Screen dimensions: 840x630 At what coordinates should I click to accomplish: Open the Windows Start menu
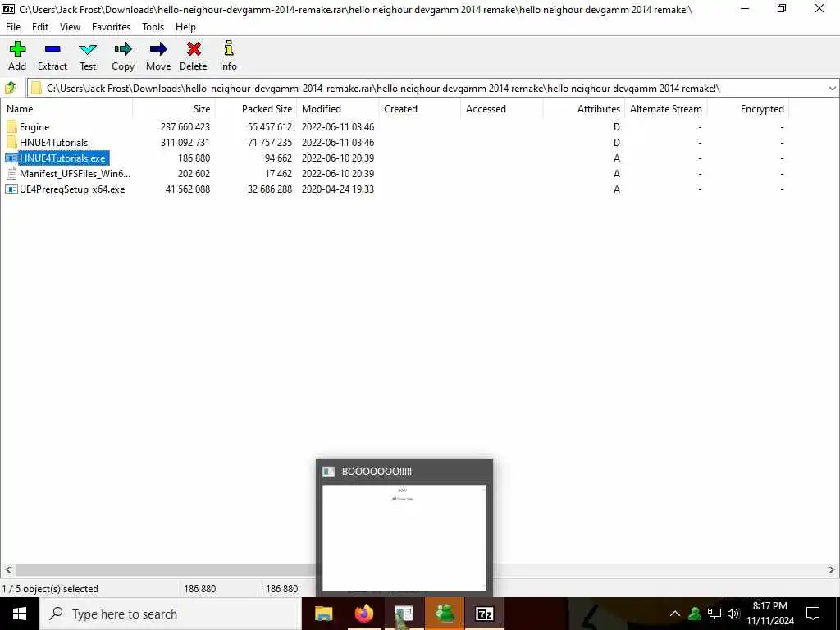click(20, 614)
